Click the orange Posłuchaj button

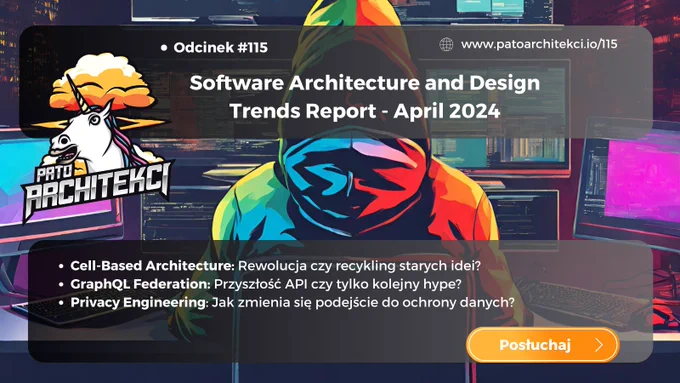click(543, 345)
